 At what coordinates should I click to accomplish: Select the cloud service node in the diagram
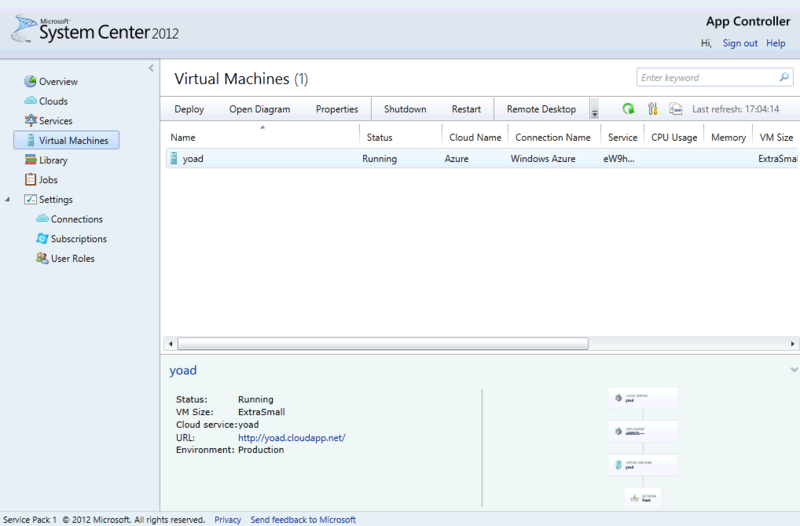[x=643, y=398]
